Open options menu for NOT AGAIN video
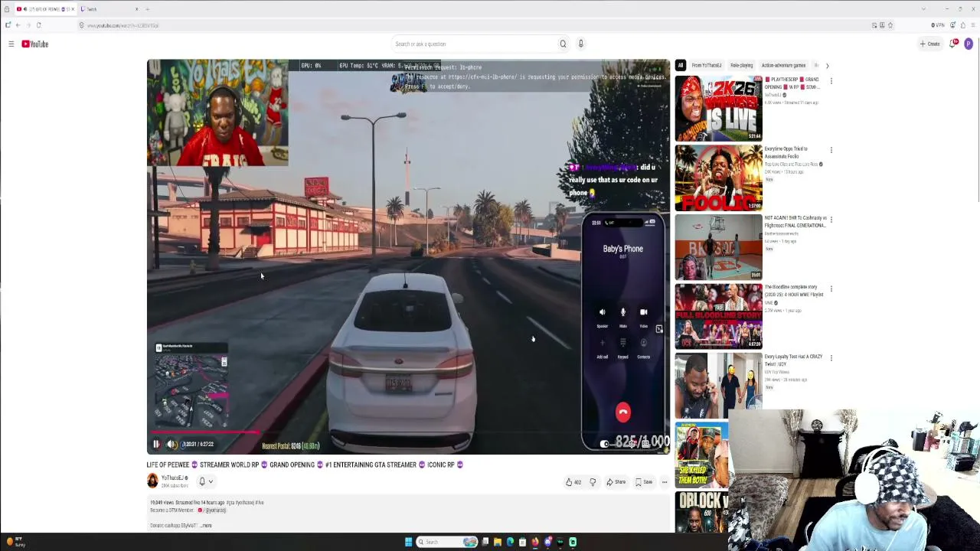Viewport: 980px width, 551px height. [x=831, y=220]
